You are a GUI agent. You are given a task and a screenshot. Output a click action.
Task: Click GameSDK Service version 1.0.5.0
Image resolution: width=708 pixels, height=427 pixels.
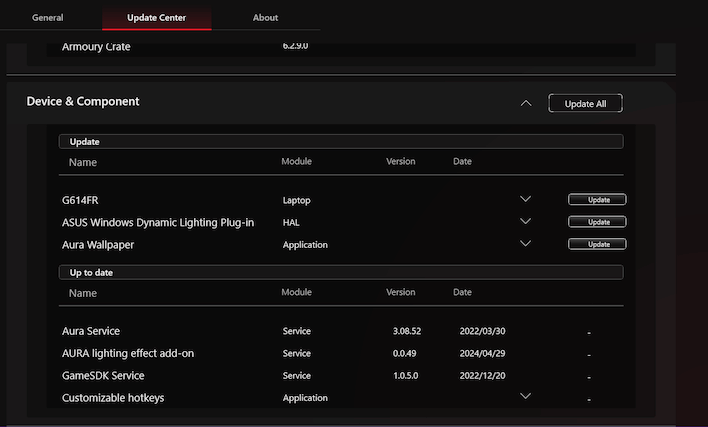405,376
